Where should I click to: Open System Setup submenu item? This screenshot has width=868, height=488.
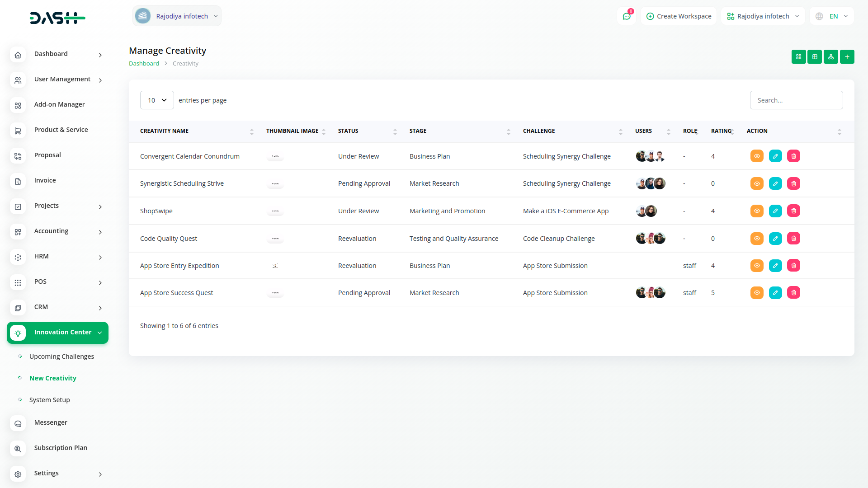coord(49,400)
